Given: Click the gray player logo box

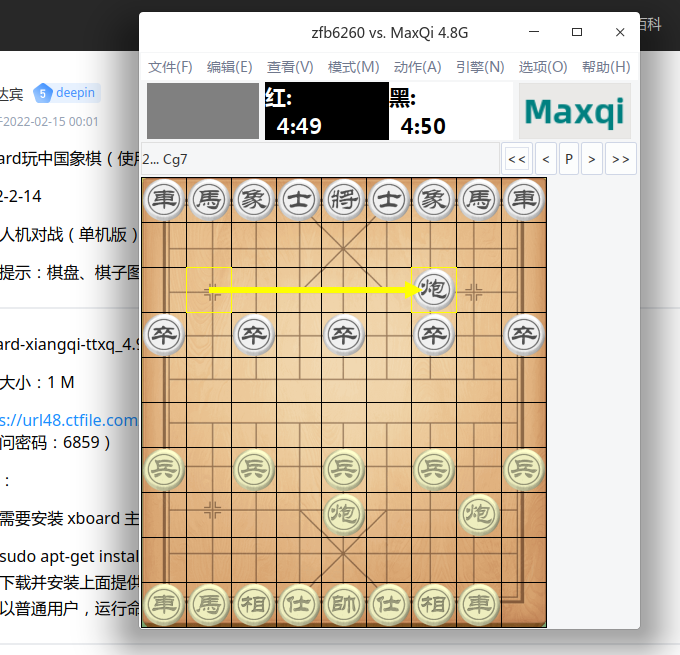Looking at the screenshot, I should tap(203, 111).
